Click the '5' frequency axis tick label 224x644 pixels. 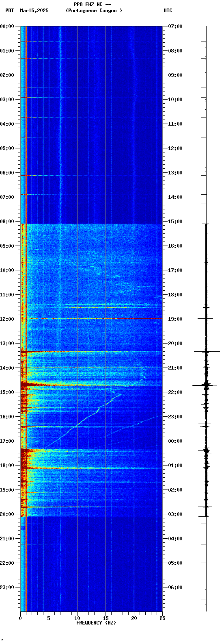49,618
